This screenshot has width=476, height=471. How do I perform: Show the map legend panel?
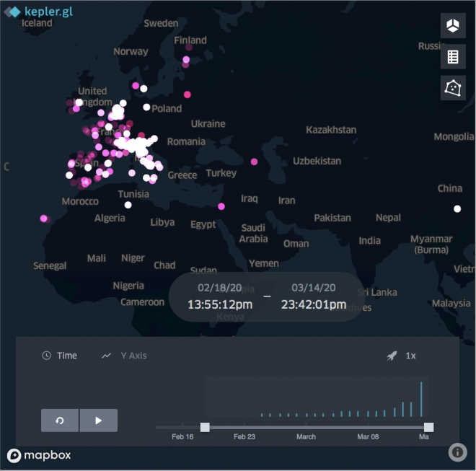[x=453, y=57]
